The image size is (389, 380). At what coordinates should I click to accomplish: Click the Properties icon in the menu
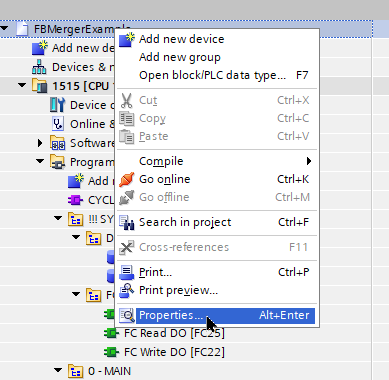click(x=127, y=315)
